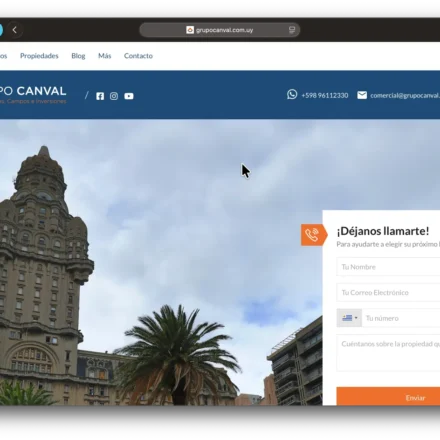Image resolution: width=440 pixels, height=440 pixels.
Task: Click the grupocanval.com.uy address bar
Action: pyautogui.click(x=220, y=30)
